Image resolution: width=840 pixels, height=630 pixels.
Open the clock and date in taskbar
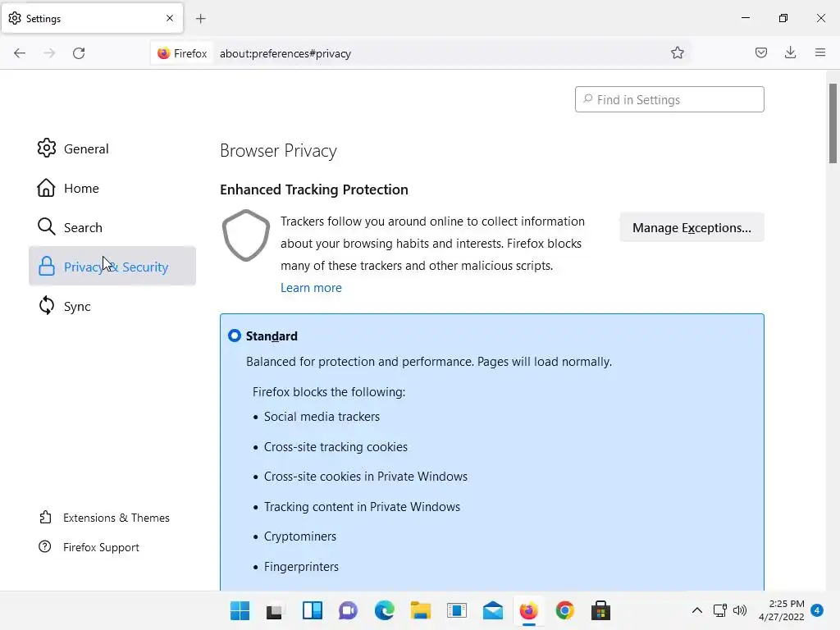pyautogui.click(x=781, y=610)
